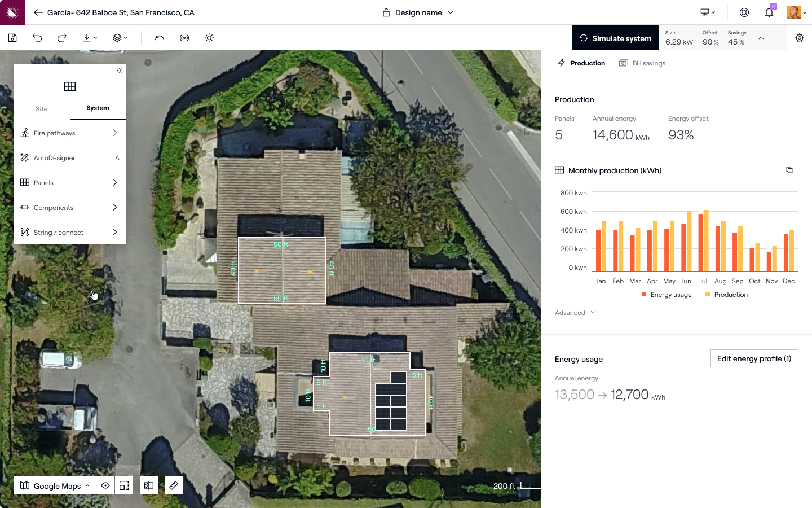Copy the monthly production chart

pos(789,170)
